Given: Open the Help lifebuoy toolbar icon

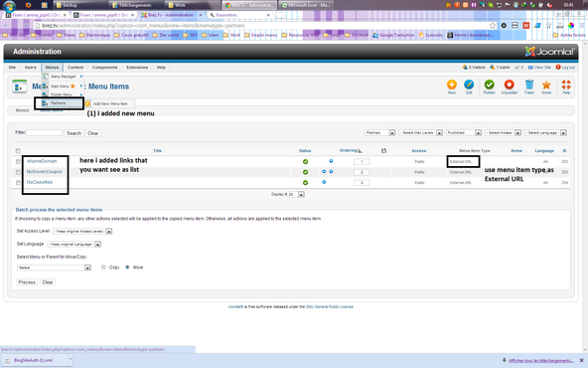Looking at the screenshot, I should pyautogui.click(x=566, y=85).
